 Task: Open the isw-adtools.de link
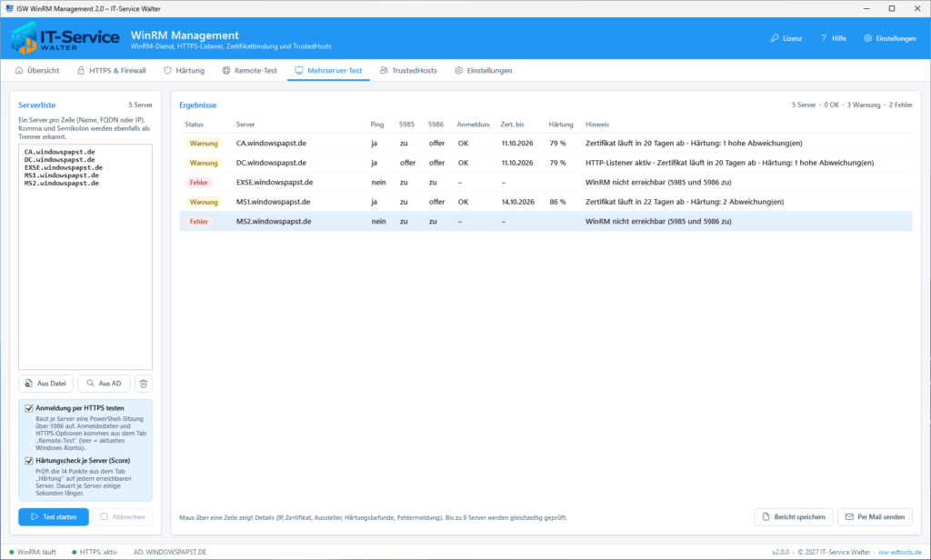(900, 553)
